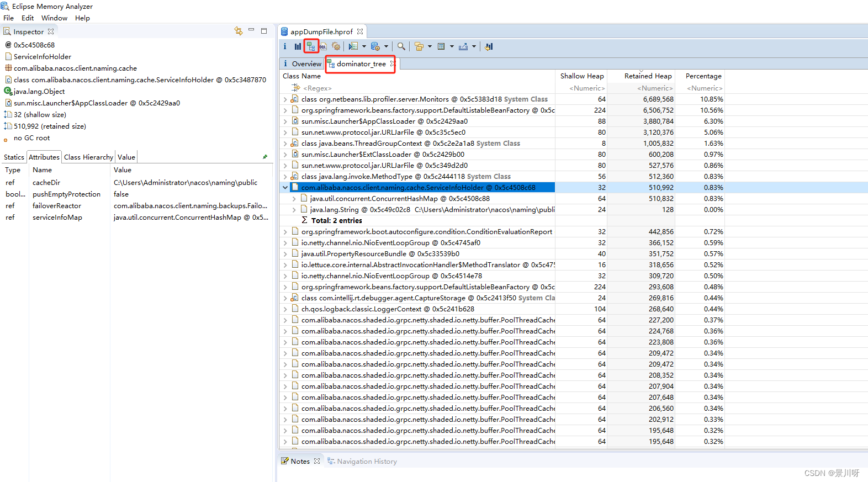This screenshot has height=482, width=868.
Task: Open dropdown next to Run Expert System Test
Action: coord(364,47)
